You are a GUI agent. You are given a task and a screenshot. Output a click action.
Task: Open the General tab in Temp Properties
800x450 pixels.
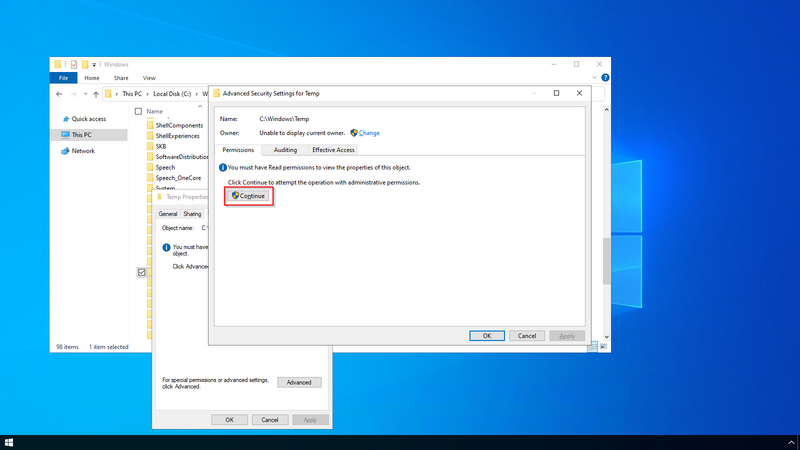(167, 214)
